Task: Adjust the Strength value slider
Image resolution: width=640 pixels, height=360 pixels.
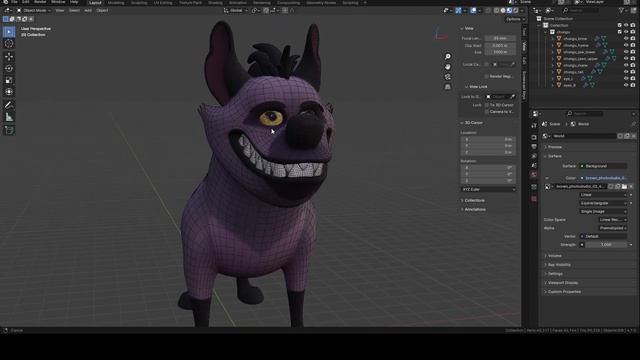Action: [606, 245]
